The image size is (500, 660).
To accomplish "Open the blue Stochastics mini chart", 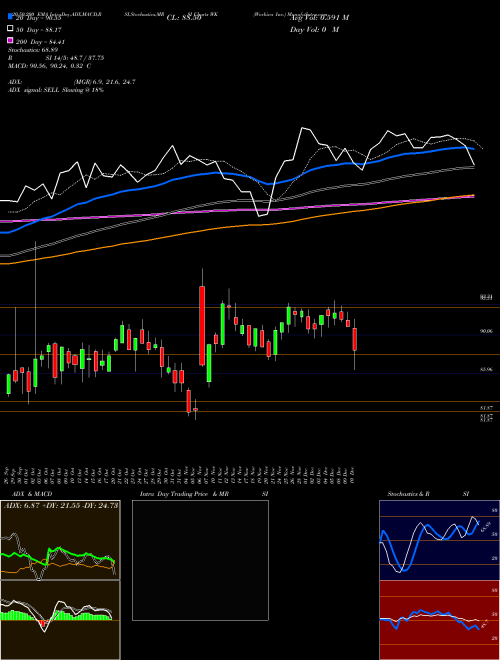I will (439, 540).
